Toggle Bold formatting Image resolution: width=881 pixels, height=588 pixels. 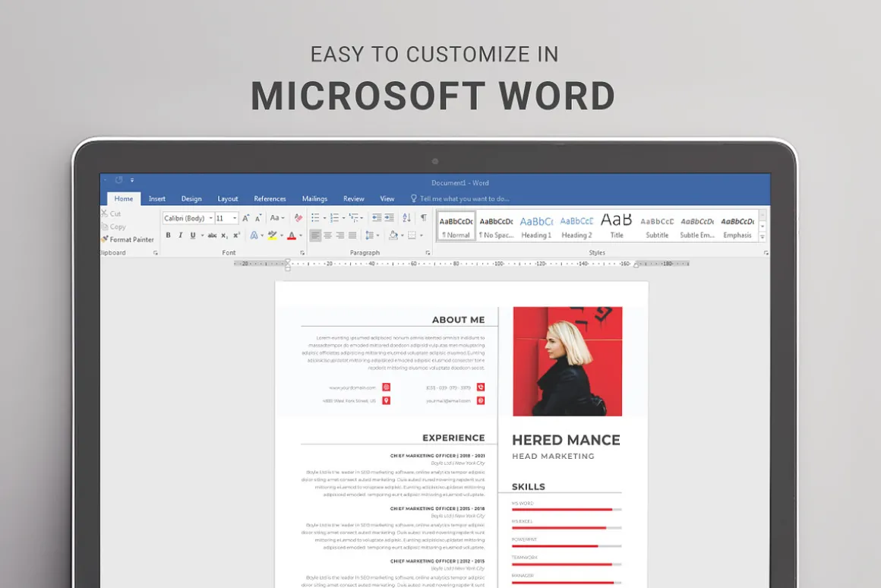click(x=168, y=236)
